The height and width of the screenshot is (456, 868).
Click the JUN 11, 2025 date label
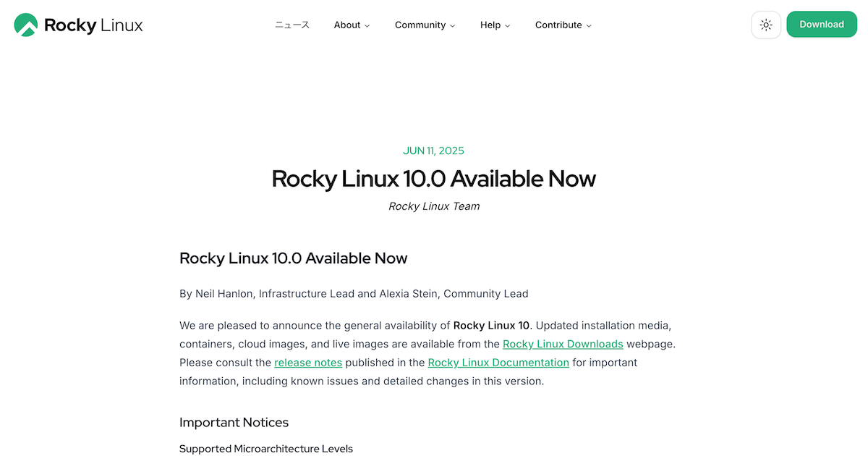[x=433, y=151]
